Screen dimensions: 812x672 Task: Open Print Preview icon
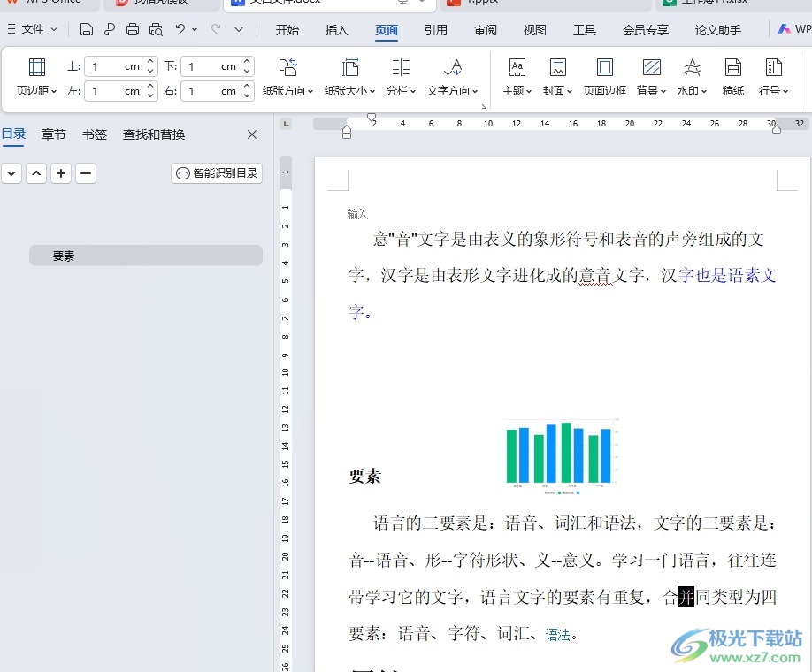156,29
